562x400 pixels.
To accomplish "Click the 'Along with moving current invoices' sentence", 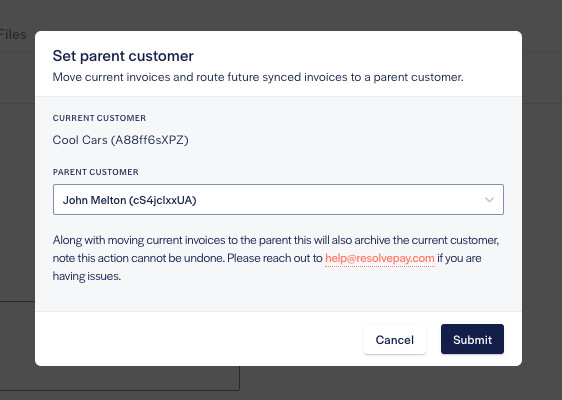I will pyautogui.click(x=276, y=240).
